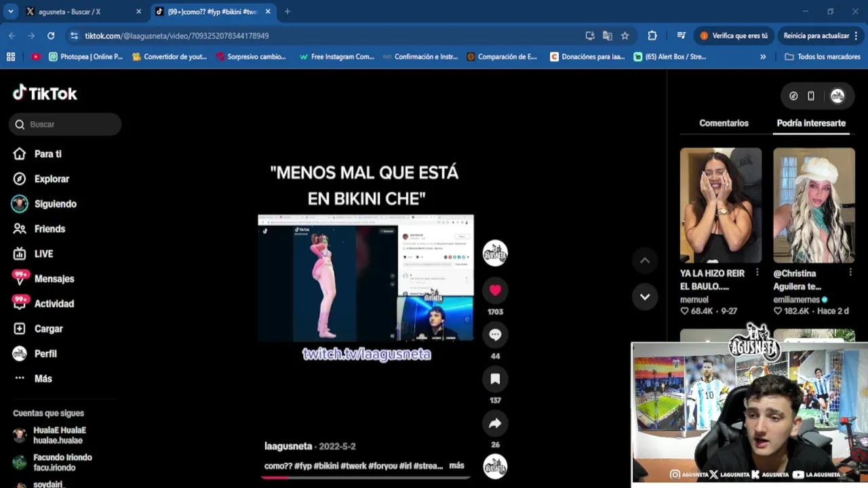Open memuel's profile link
868x488 pixels.
click(x=694, y=300)
